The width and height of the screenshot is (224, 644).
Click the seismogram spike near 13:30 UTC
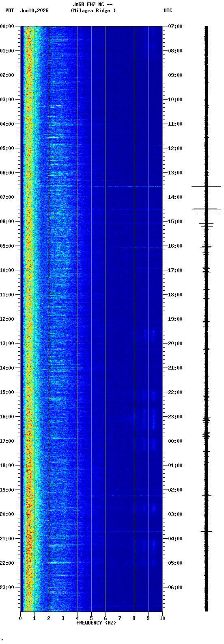tap(207, 186)
